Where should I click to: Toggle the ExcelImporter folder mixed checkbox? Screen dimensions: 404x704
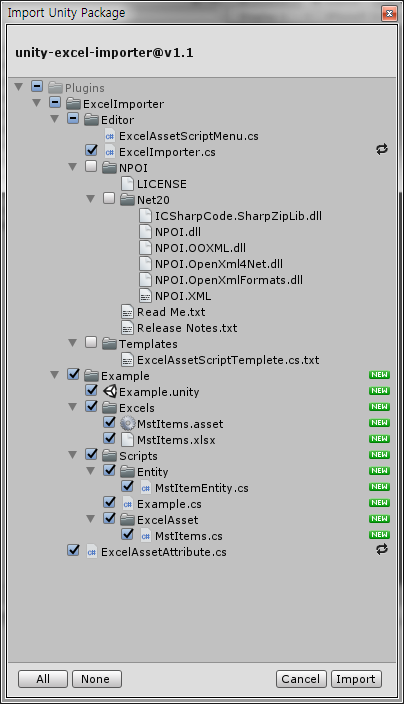(x=55, y=102)
